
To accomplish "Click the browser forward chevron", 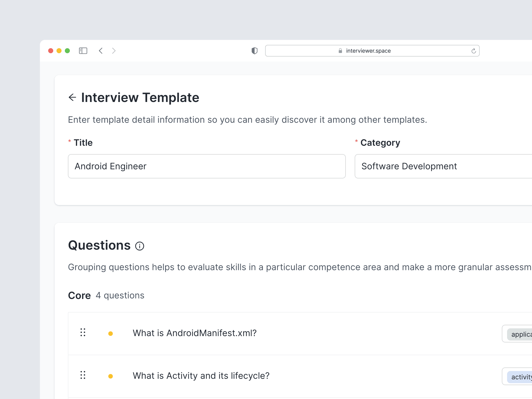I will [x=114, y=51].
